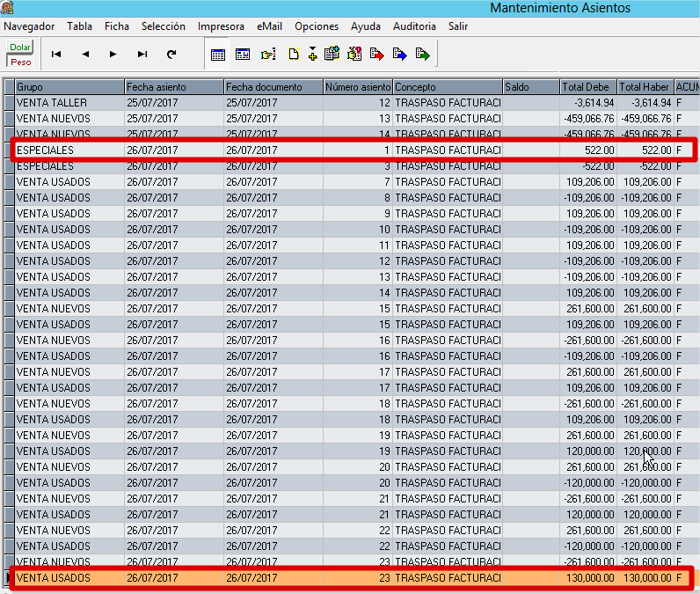This screenshot has height=594, width=700.
Task: Click the yellow plus insert icon
Action: coord(312,54)
